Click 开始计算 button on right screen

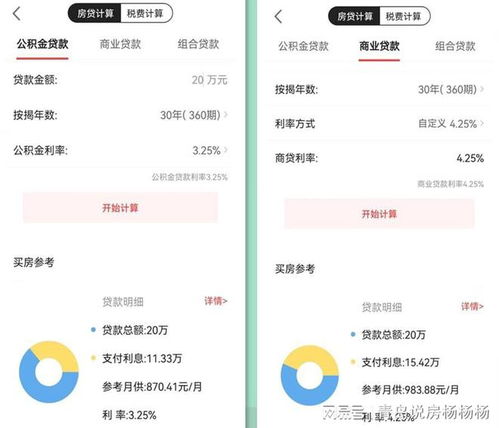pyautogui.click(x=379, y=214)
